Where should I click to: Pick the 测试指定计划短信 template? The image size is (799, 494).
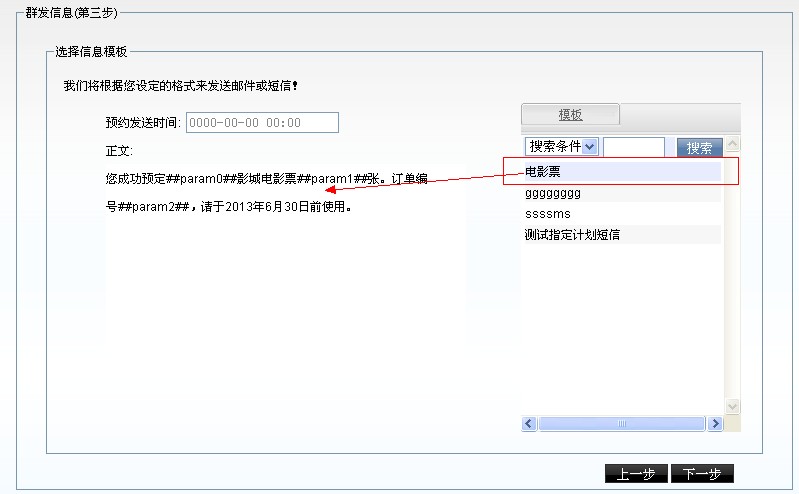(572, 235)
